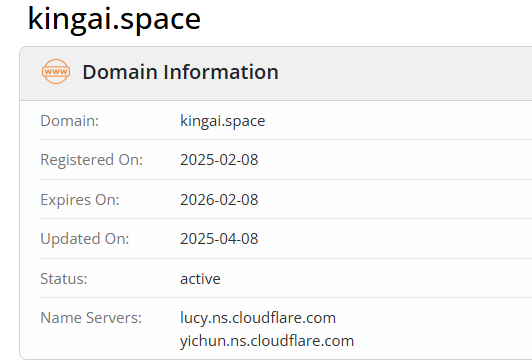Viewport: 532px width, 362px height.
Task: Click the Expires On: label
Action: pyautogui.click(x=80, y=200)
